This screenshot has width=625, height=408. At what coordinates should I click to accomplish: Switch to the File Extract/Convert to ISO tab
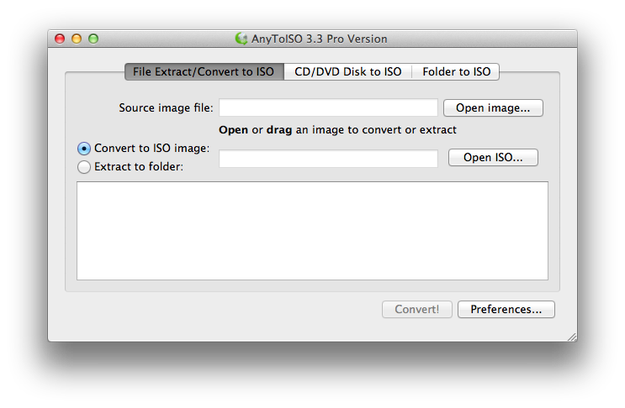204,72
